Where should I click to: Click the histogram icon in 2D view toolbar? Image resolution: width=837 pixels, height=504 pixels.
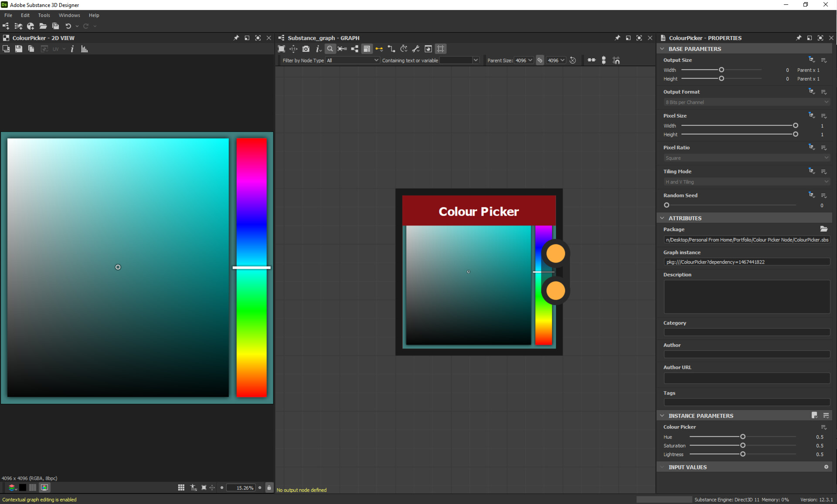[84, 49]
